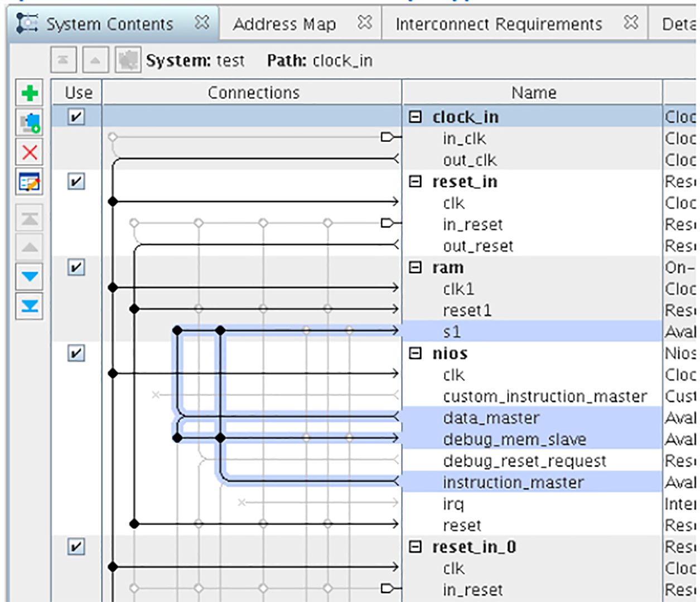Toggle the Use checkbox for ram
The image size is (700, 602).
pyautogui.click(x=76, y=268)
